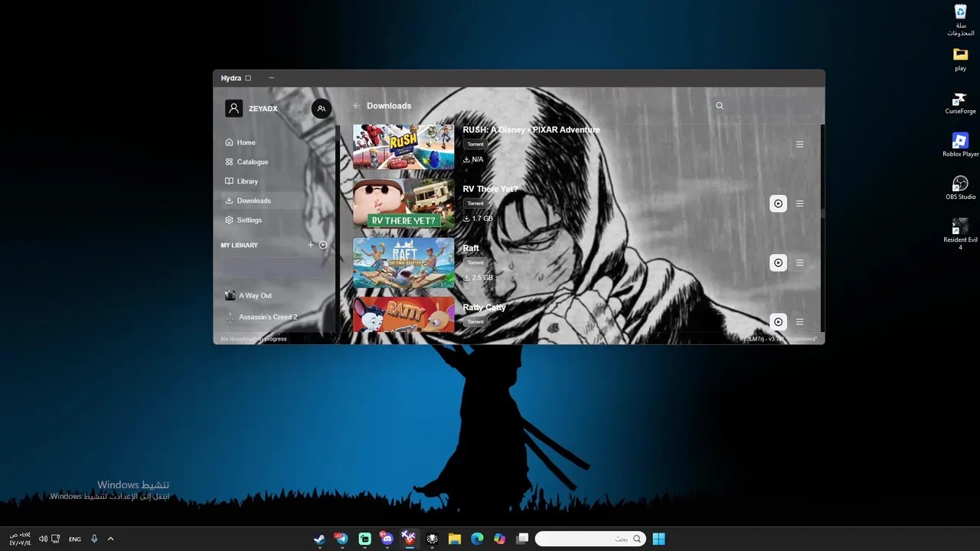
Task: Open Telegram from the taskbar
Action: (x=342, y=539)
